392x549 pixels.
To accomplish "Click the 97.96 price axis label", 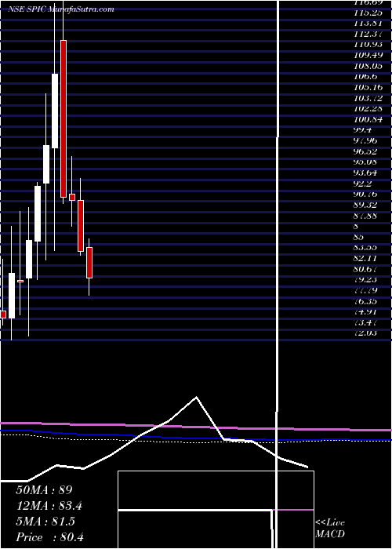I will click(366, 140).
